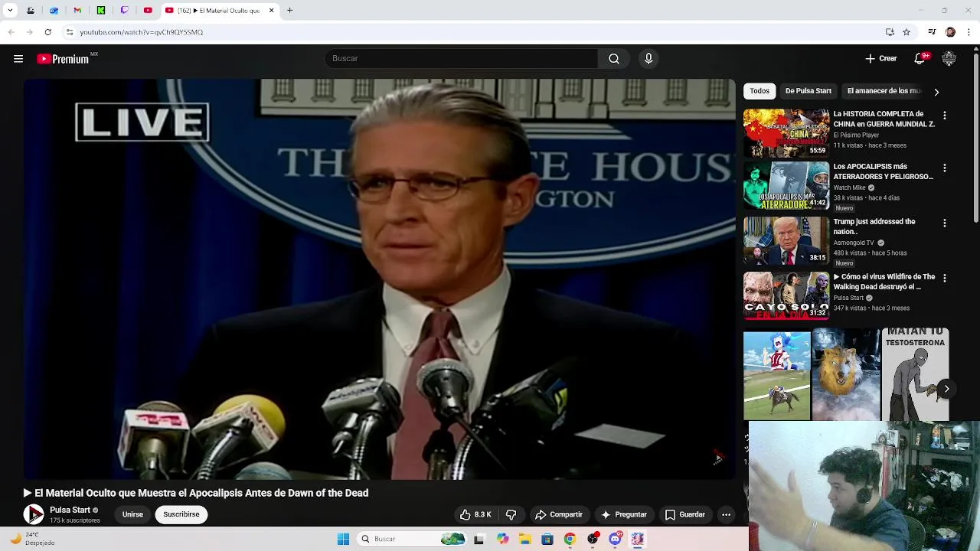Open Copilot from taskbar
Viewport: 980px width, 551px height.
point(502,539)
